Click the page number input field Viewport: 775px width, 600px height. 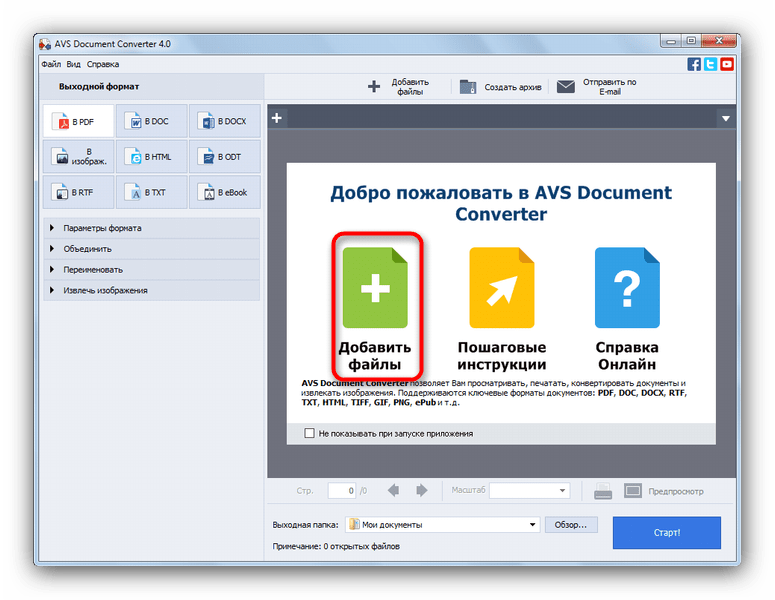pyautogui.click(x=342, y=491)
